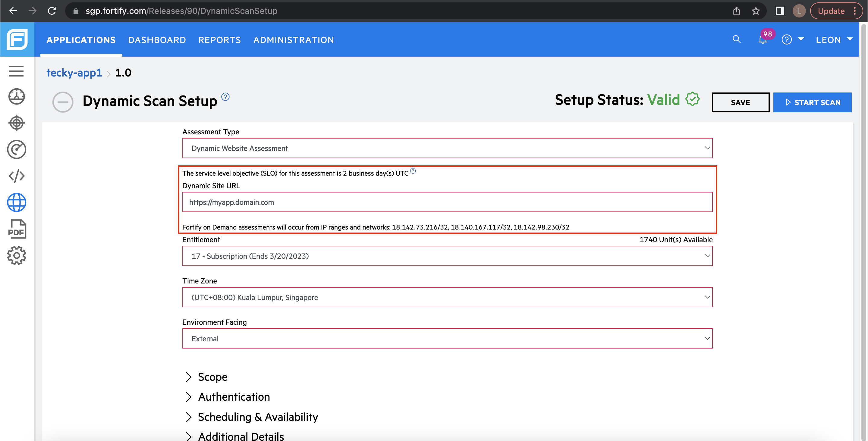Open the Assessment Type dropdown
868x441 pixels.
(x=447, y=148)
